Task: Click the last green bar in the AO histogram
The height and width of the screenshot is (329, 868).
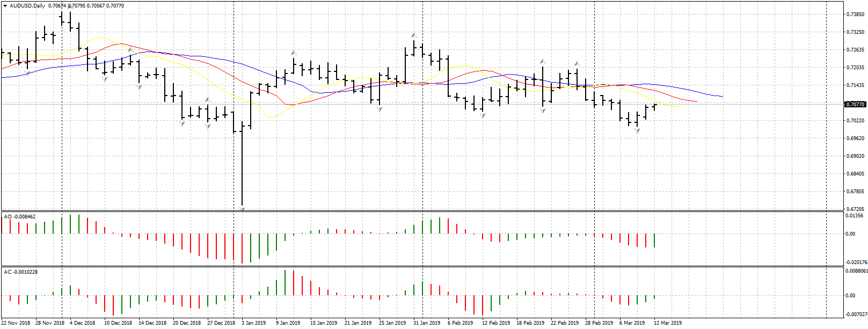Action: pos(654,240)
